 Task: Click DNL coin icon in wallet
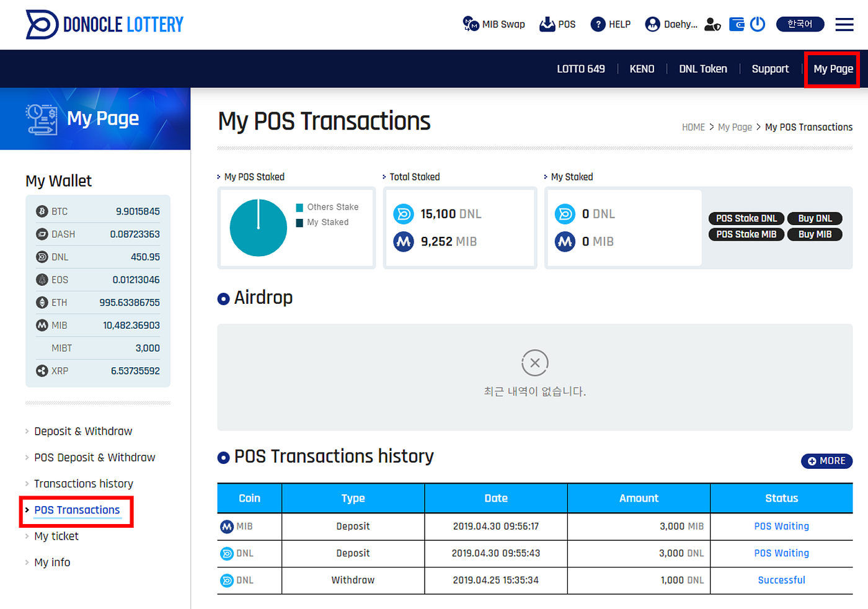42,257
